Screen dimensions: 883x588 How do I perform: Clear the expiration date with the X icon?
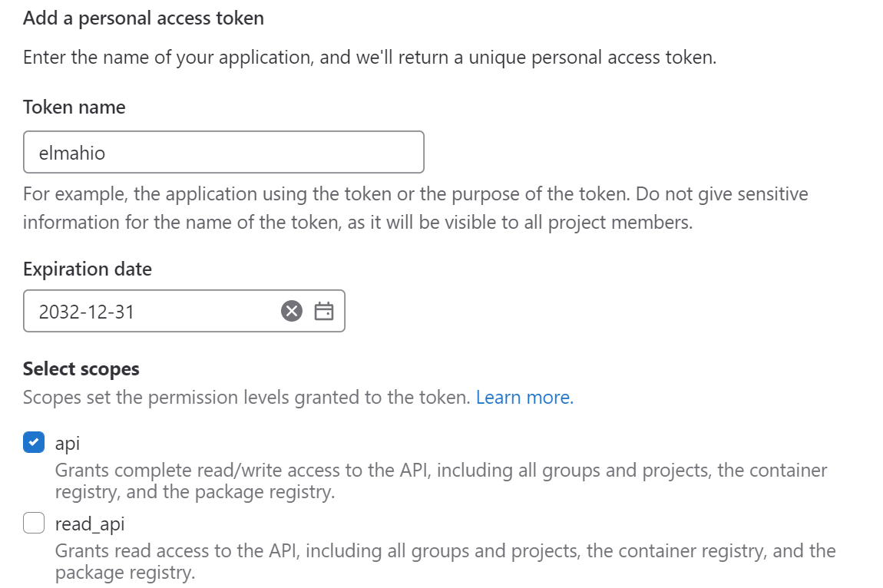292,311
